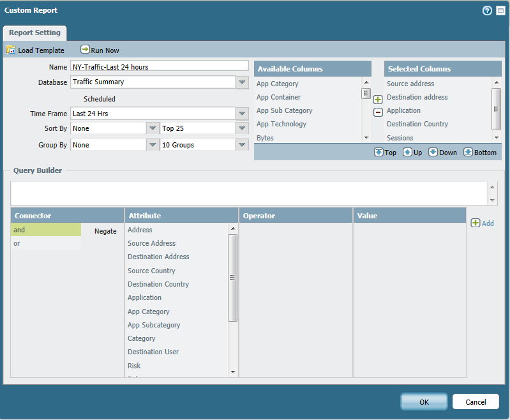Click the Run Now icon
The image size is (510, 420).
(85, 50)
